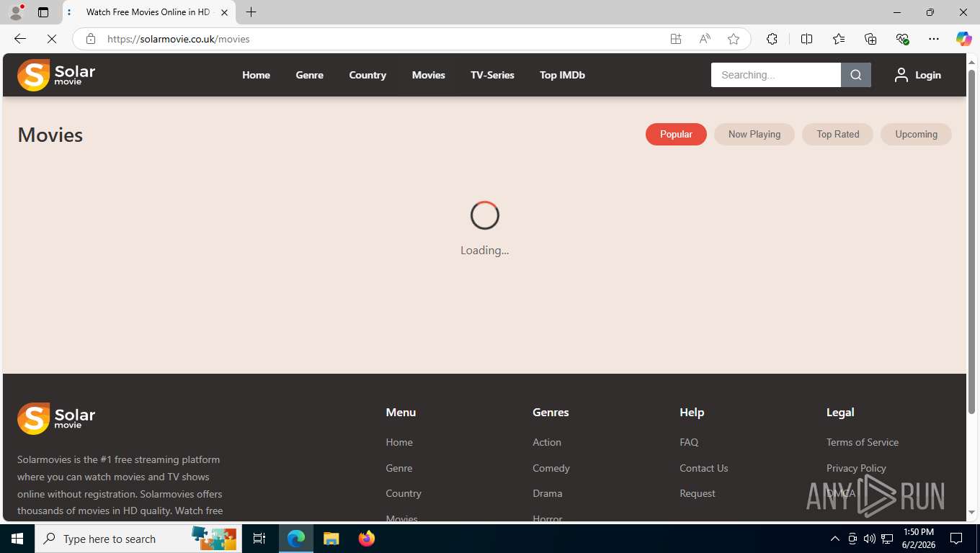Open FAQ help link

[x=689, y=442]
